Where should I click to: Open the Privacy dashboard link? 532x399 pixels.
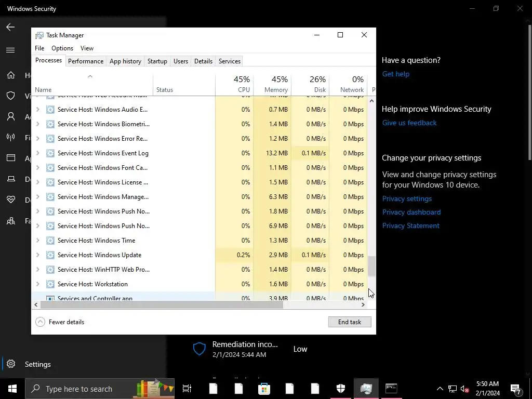pos(411,212)
